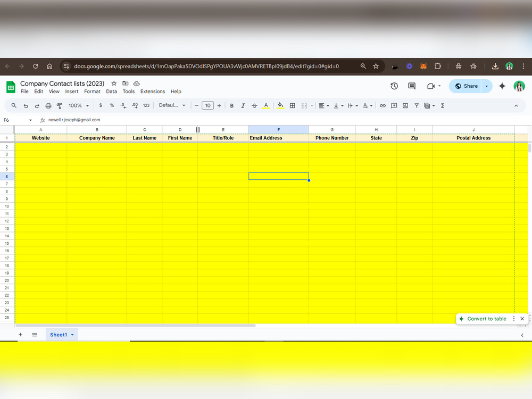Open the Help menu
532x399 pixels.
[x=176, y=92]
